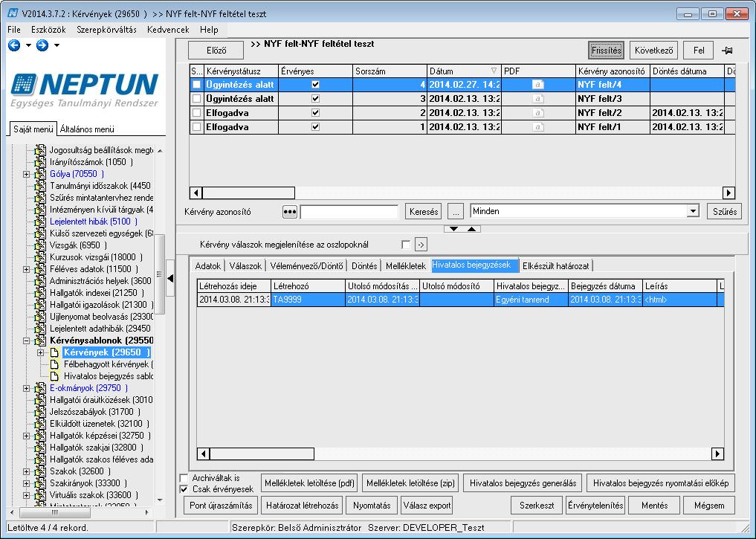
Task: Open the File menu
Action: [x=14, y=30]
